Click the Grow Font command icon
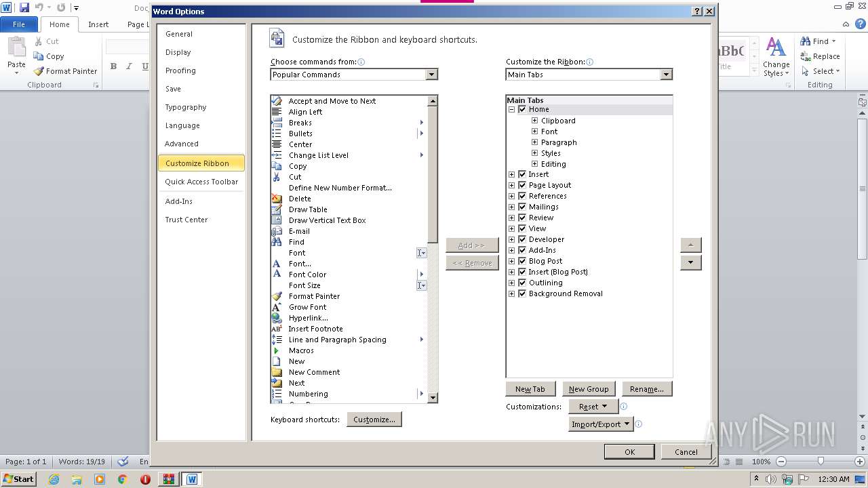868x488 pixels. point(277,307)
